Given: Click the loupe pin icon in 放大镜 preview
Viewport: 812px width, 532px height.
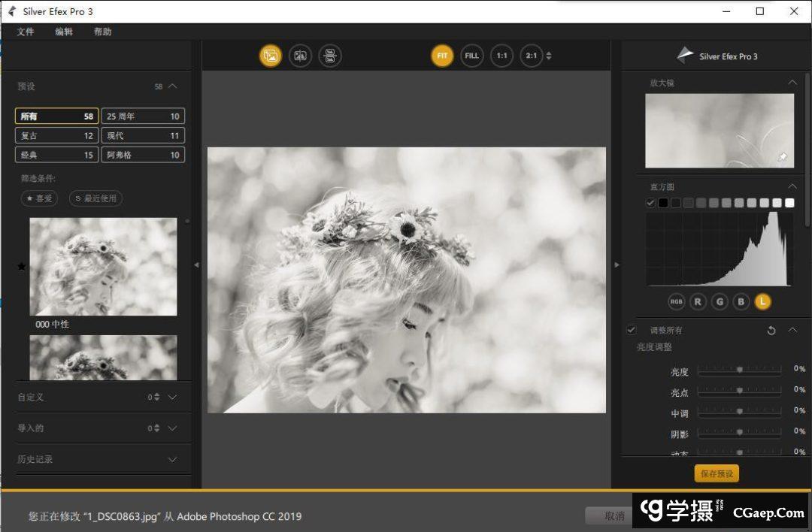Looking at the screenshot, I should point(782,157).
